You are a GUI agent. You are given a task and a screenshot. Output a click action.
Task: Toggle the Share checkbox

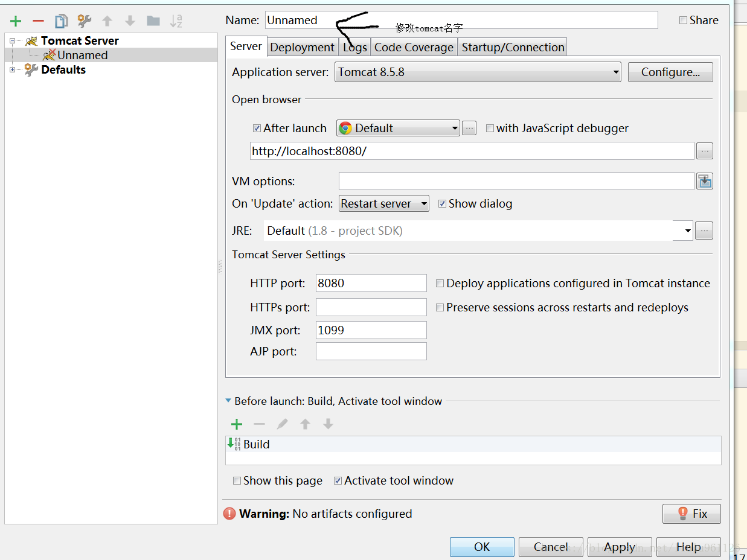tap(683, 20)
